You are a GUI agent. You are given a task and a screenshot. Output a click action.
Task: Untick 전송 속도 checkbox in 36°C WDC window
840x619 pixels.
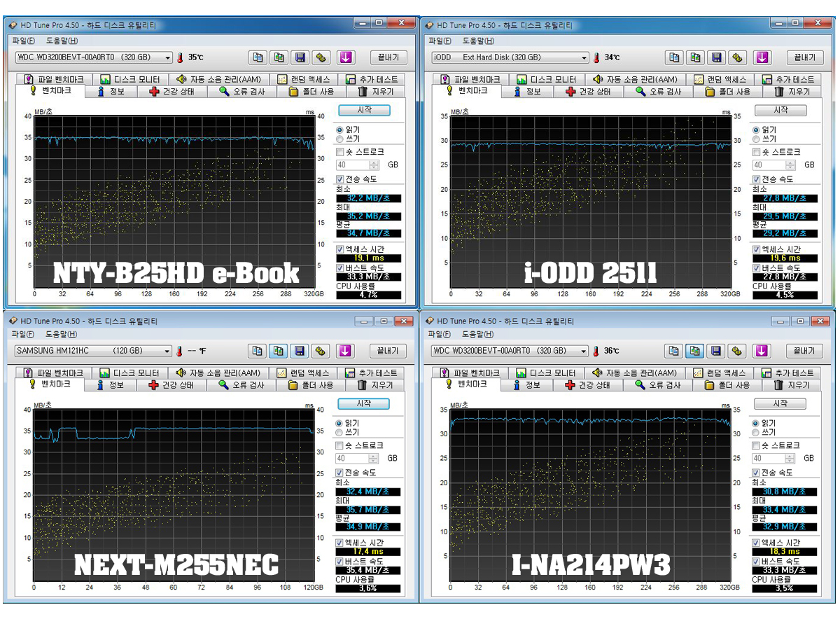[756, 473]
